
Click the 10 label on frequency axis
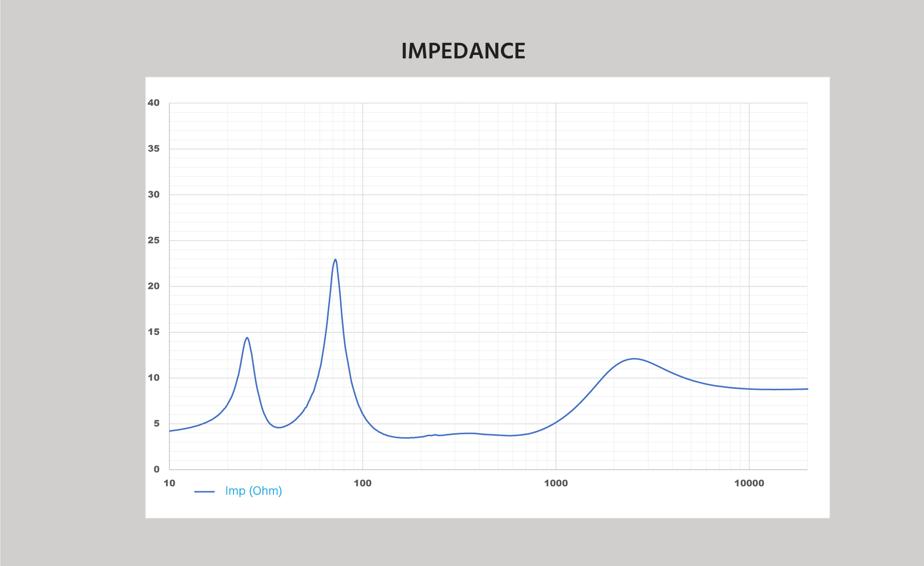coord(170,483)
